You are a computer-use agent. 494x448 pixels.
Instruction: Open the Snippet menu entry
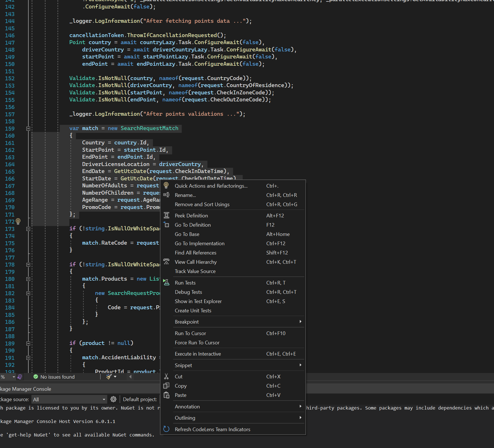[x=233, y=365]
